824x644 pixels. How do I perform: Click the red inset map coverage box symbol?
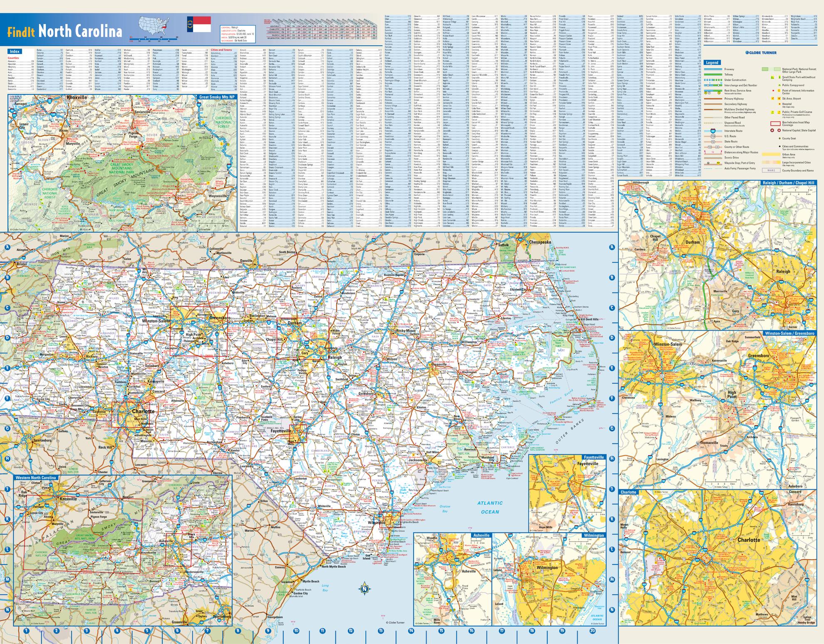pos(775,124)
